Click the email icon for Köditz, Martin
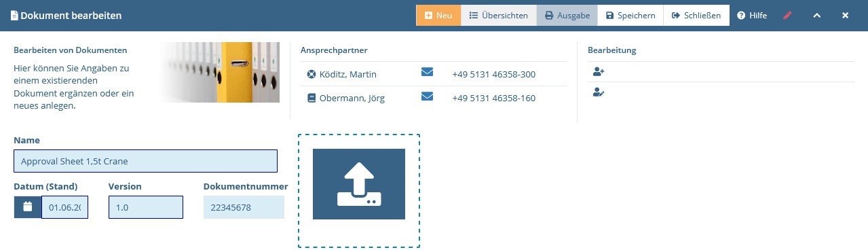This screenshot has width=868, height=250. tap(427, 72)
